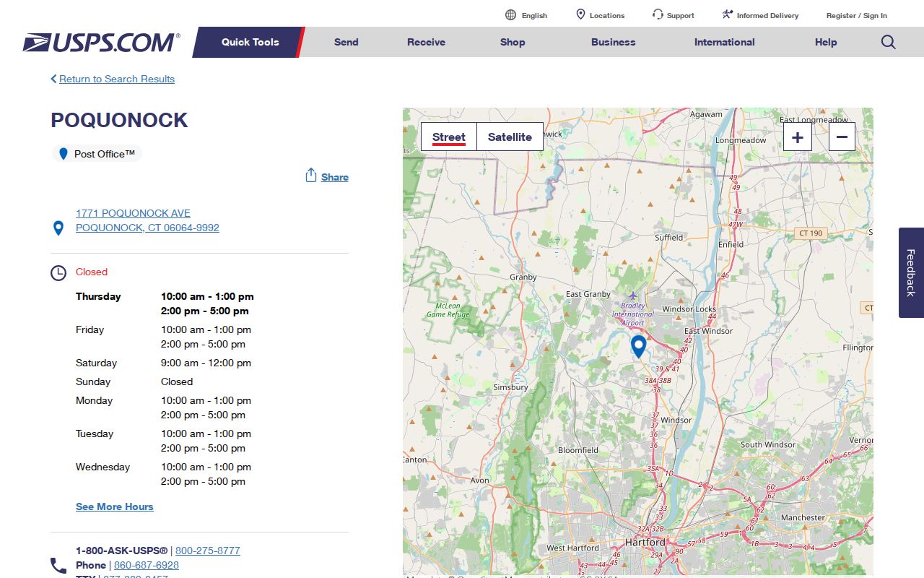Open the 1771 Poquonock Ave address link
This screenshot has height=578, width=924.
point(147,220)
